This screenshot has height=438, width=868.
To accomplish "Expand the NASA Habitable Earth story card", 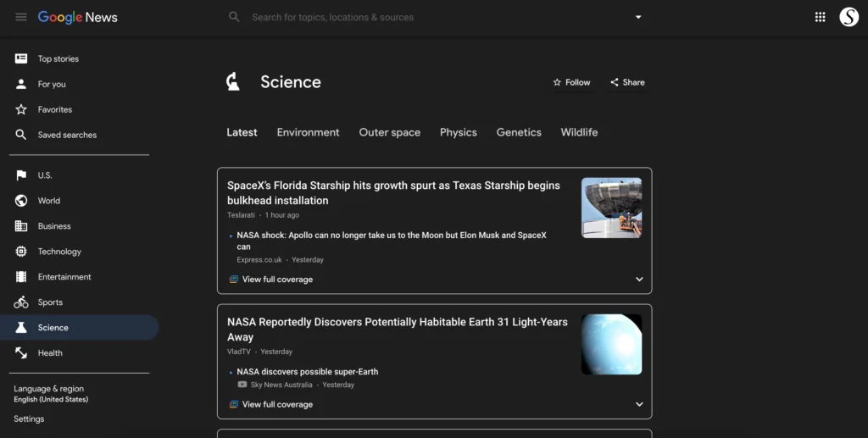I will click(x=639, y=404).
